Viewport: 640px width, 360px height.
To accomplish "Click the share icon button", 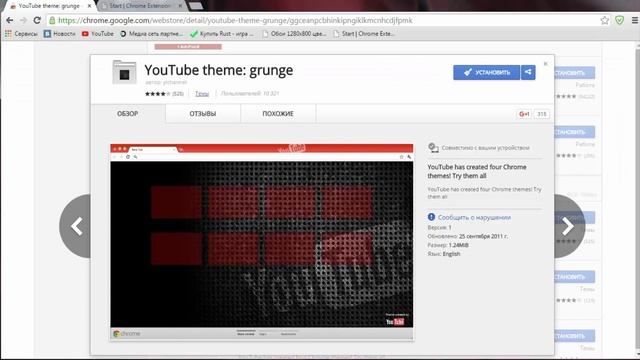I will coord(528,72).
